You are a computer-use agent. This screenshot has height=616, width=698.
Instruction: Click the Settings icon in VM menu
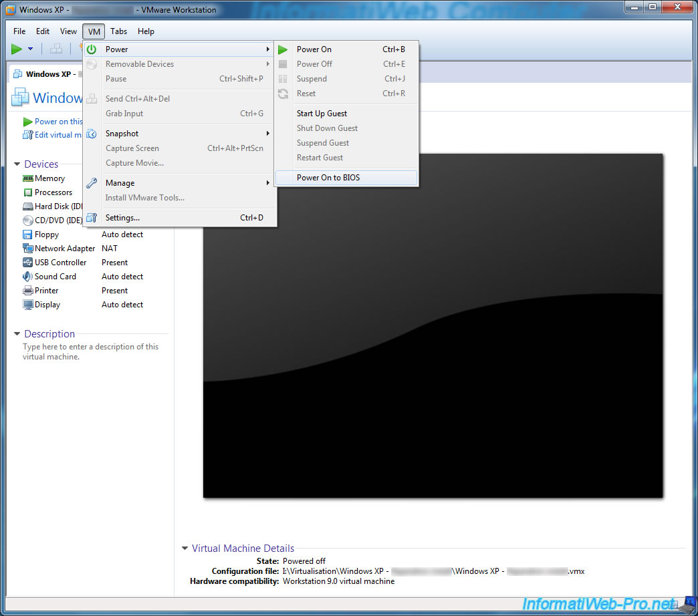pos(92,218)
